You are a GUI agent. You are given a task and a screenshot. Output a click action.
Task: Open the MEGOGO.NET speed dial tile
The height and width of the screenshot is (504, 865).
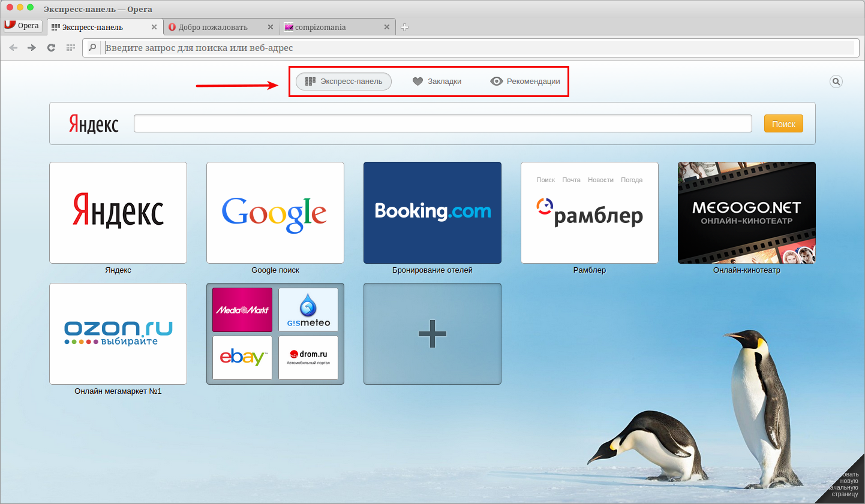click(x=747, y=213)
